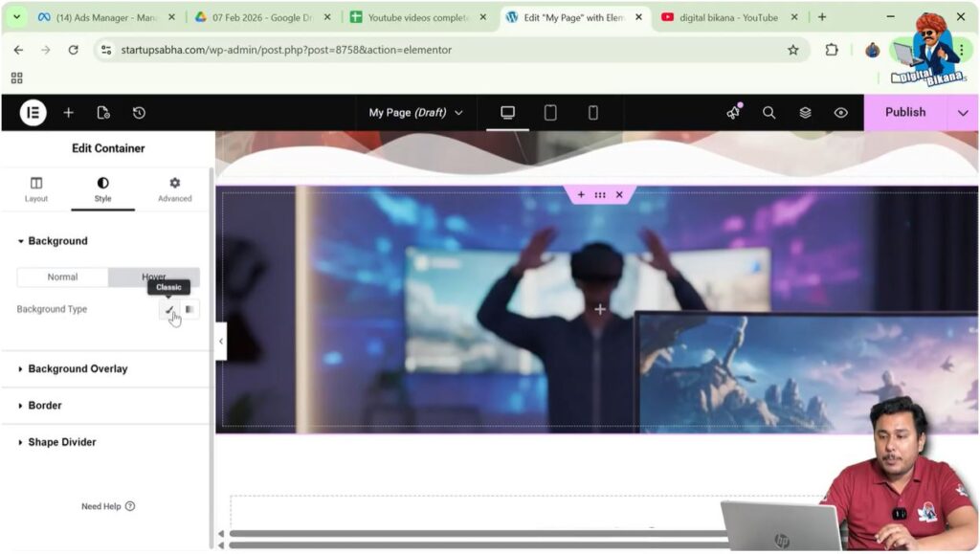The width and height of the screenshot is (980, 554).
Task: Click the Add Element plus icon
Action: coord(68,112)
